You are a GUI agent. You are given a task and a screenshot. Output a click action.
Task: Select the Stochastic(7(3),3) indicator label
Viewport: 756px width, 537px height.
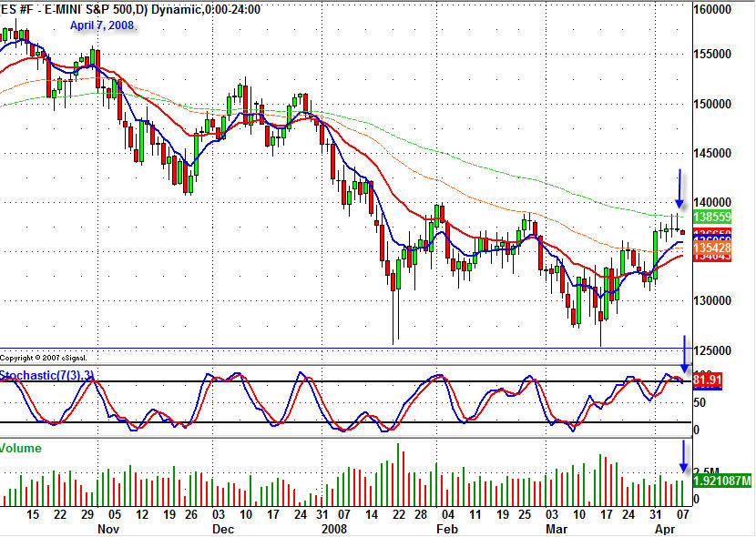[x=46, y=375]
